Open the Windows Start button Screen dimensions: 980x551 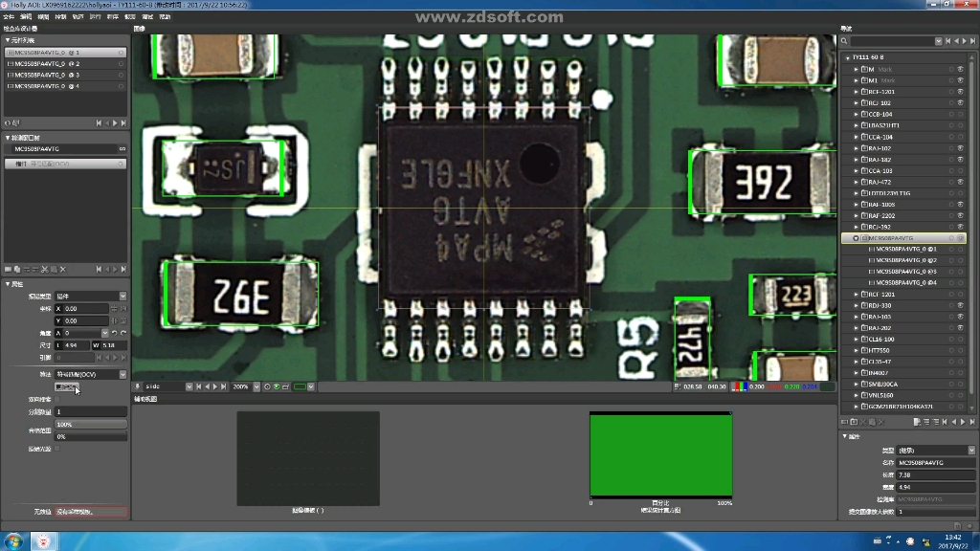[x=13, y=541]
